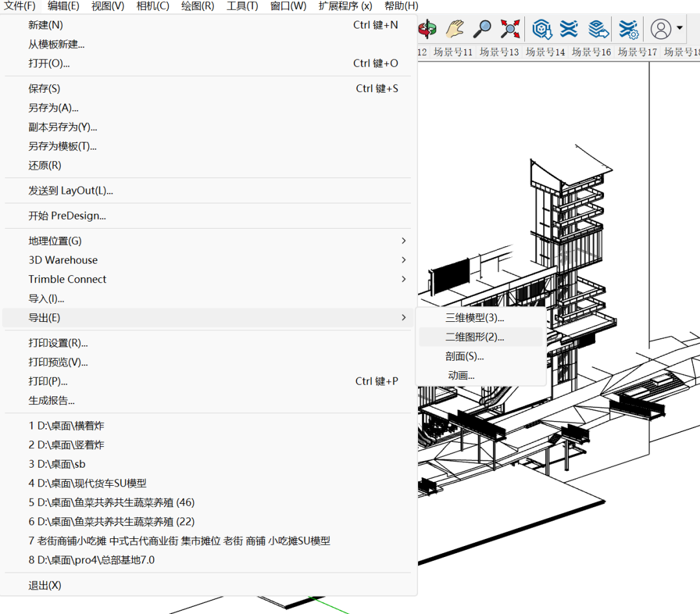Choose 打开(O)... menu entry

coord(207,64)
